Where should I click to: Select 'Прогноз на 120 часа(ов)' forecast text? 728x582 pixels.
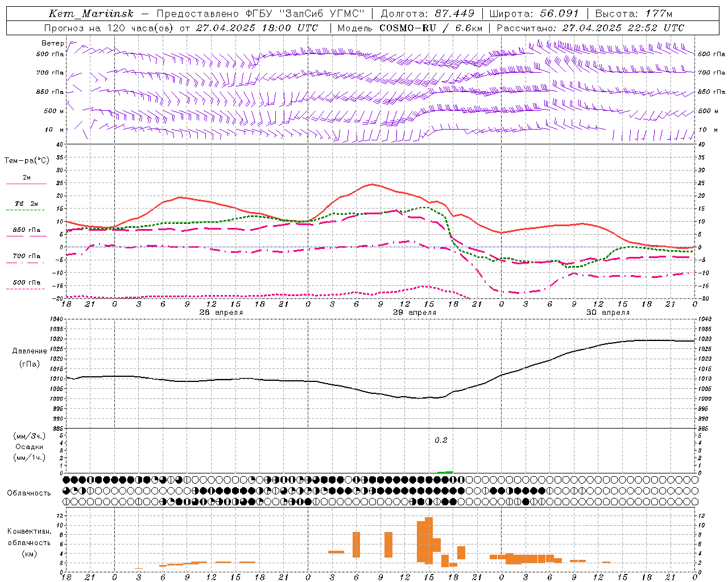[110, 28]
